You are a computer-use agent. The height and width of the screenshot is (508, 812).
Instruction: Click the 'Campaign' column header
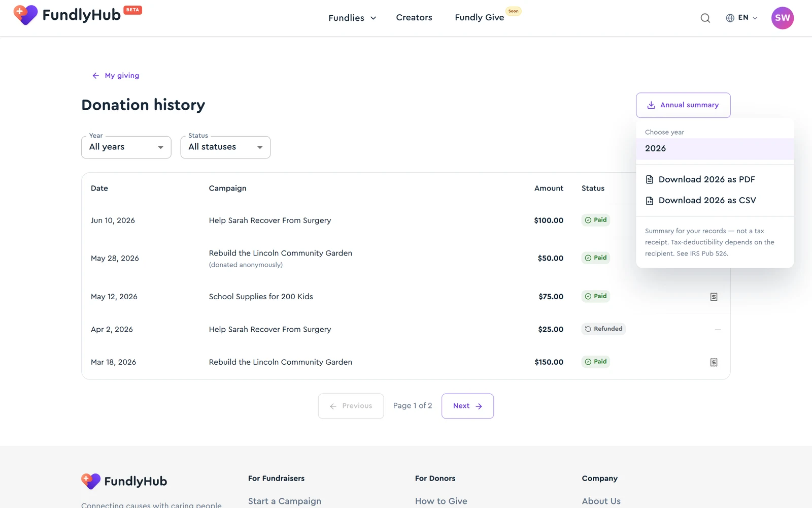(227, 188)
